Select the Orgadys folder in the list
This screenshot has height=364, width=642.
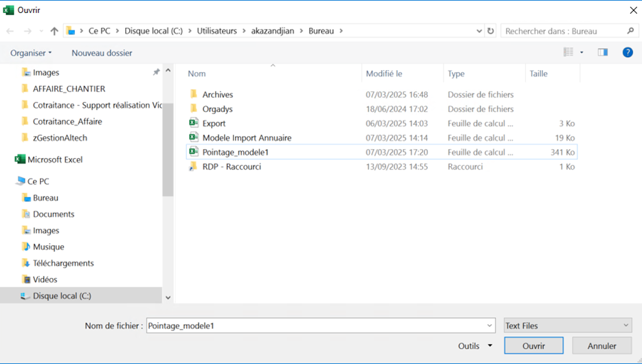(x=217, y=109)
